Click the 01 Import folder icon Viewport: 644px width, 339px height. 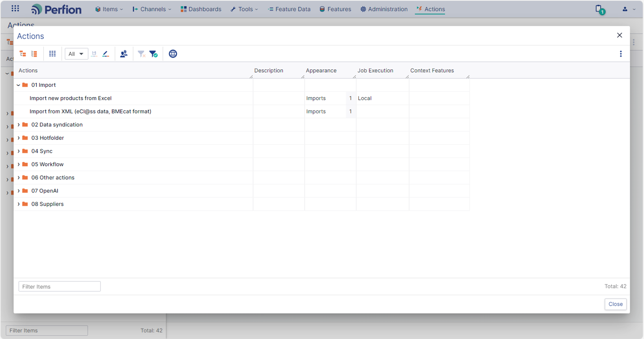25,85
